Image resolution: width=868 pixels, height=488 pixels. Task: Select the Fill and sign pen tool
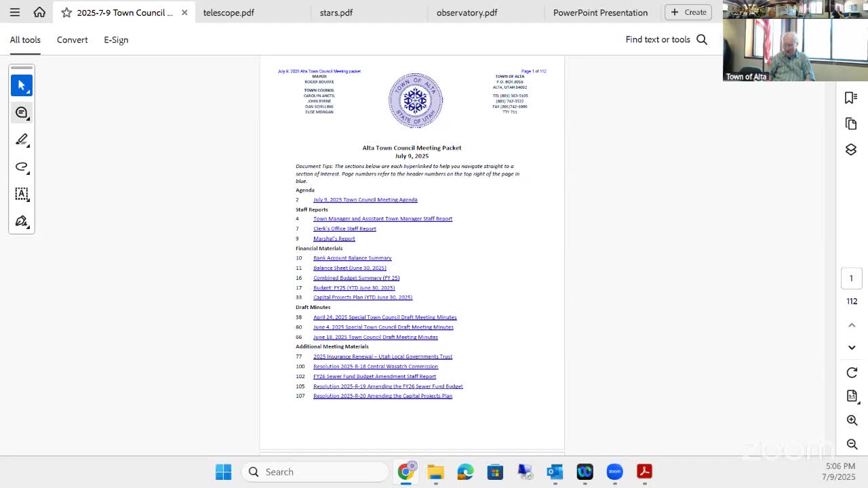[x=22, y=221]
